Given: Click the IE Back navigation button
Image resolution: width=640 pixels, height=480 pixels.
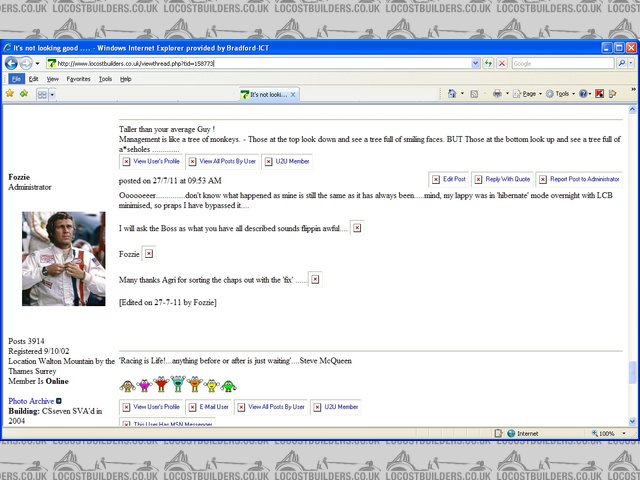Looking at the screenshot, I should pos(11,63).
